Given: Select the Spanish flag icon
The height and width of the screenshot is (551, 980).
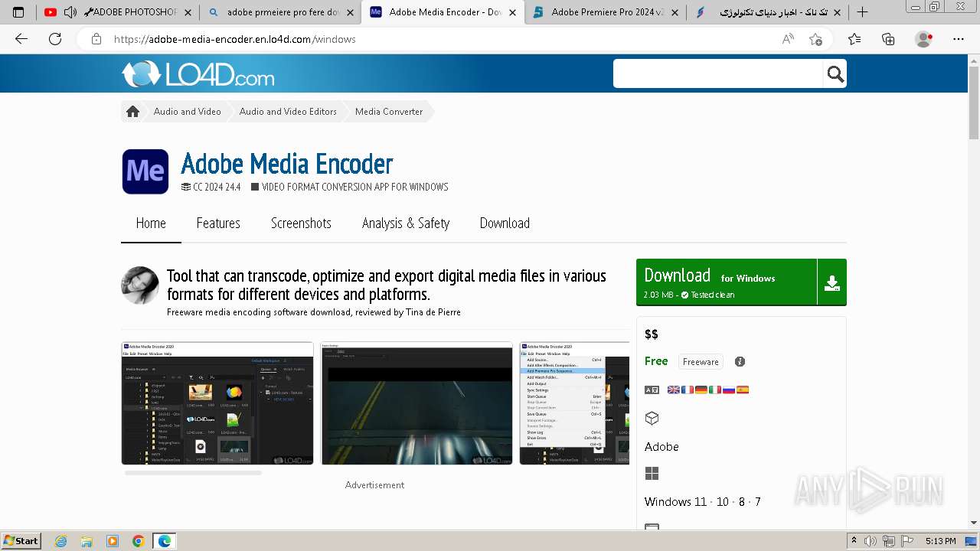Looking at the screenshot, I should point(743,390).
